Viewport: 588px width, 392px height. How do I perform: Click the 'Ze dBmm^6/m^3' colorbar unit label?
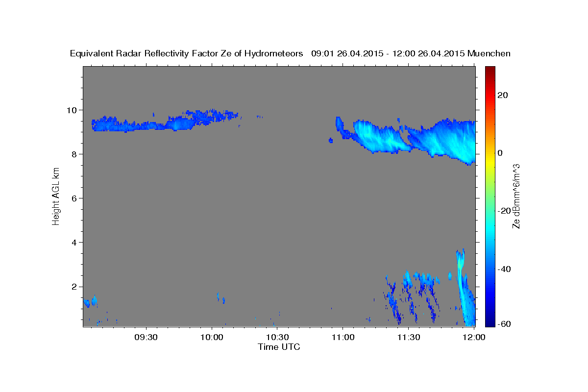click(516, 196)
